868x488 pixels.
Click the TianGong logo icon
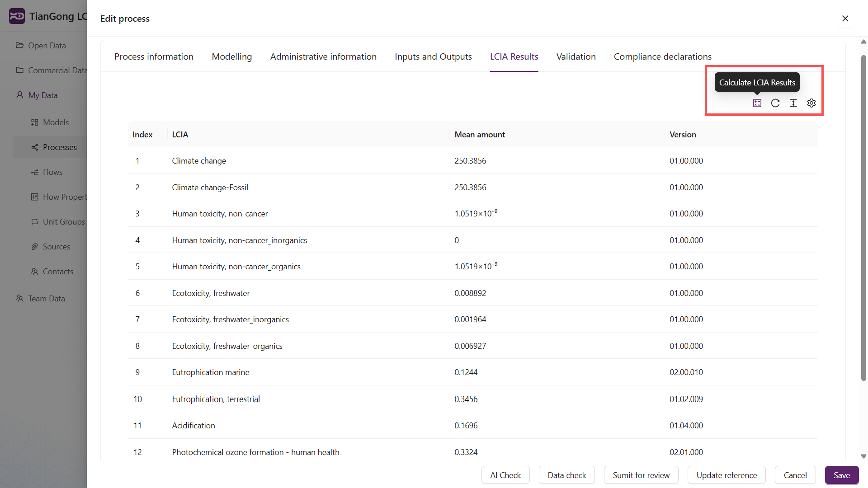coord(17,16)
